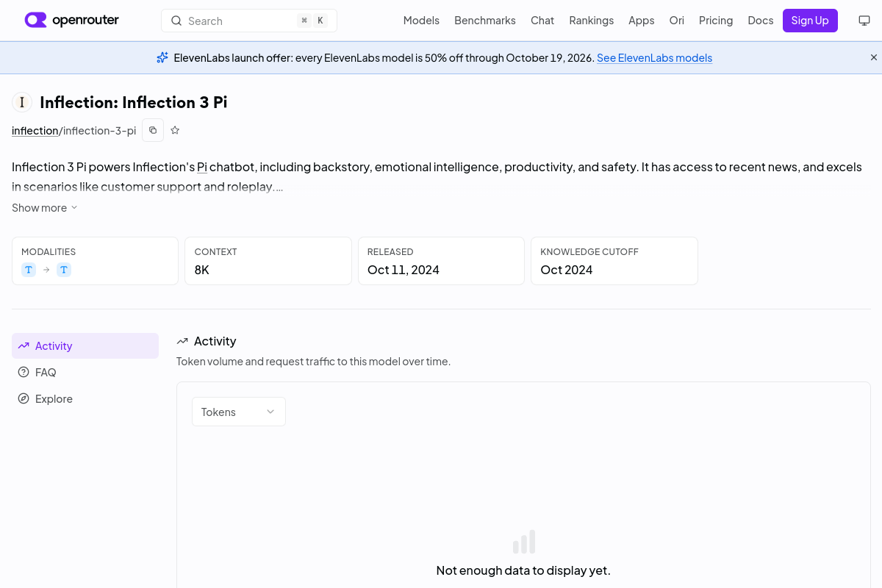
Task: Focus the Search input field
Action: coord(249,21)
